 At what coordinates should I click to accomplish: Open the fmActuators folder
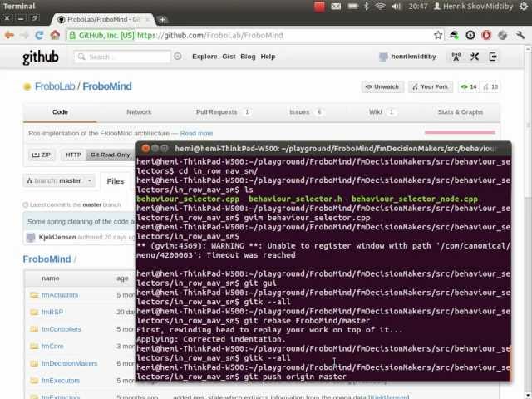coord(60,295)
